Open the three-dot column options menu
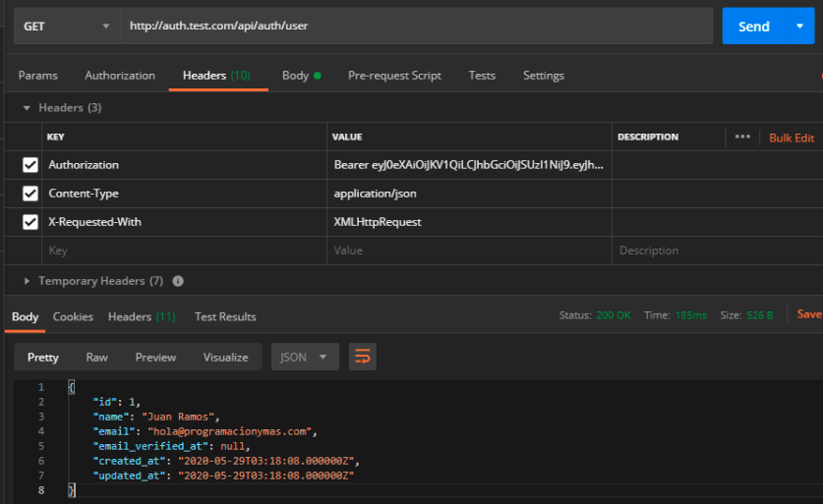Screen dimensions: 823x504 point(742,137)
